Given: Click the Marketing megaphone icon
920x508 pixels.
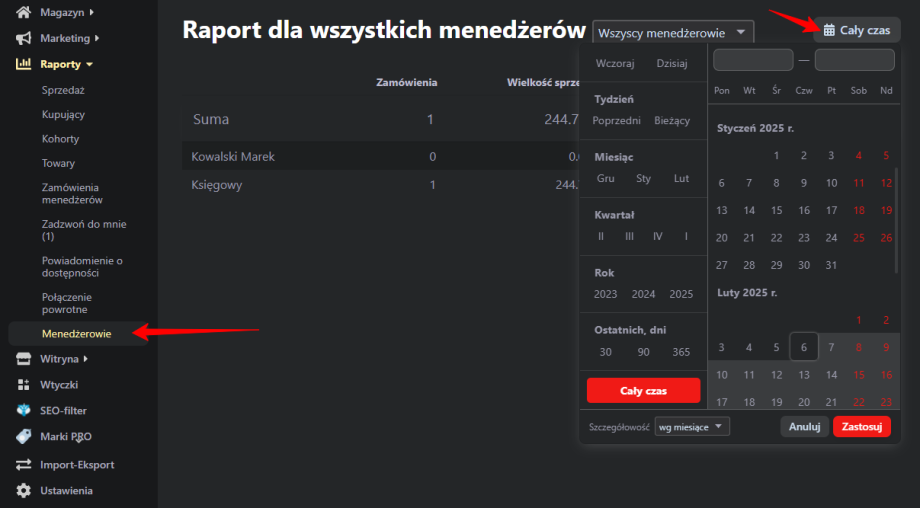Looking at the screenshot, I should point(23,38).
